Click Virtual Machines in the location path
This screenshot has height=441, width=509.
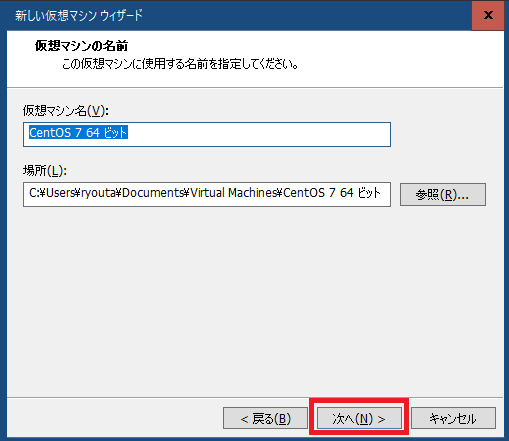[x=234, y=193]
